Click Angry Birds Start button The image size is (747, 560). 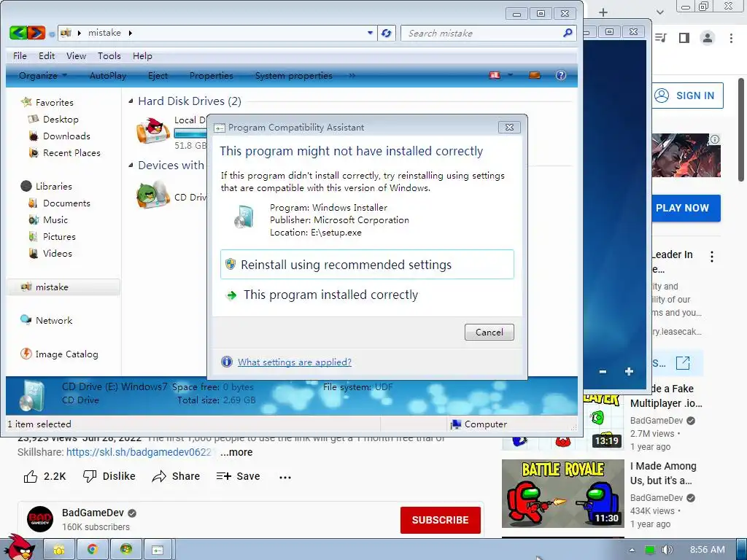[x=19, y=547]
